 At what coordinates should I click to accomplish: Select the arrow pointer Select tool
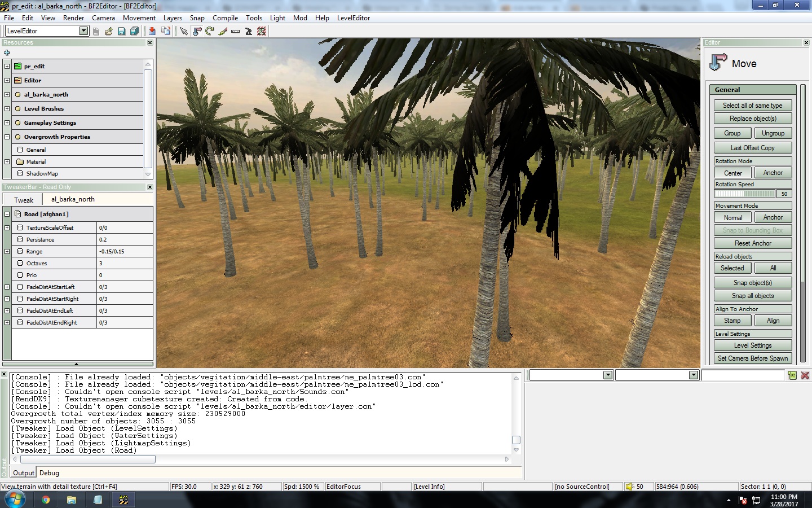click(184, 31)
